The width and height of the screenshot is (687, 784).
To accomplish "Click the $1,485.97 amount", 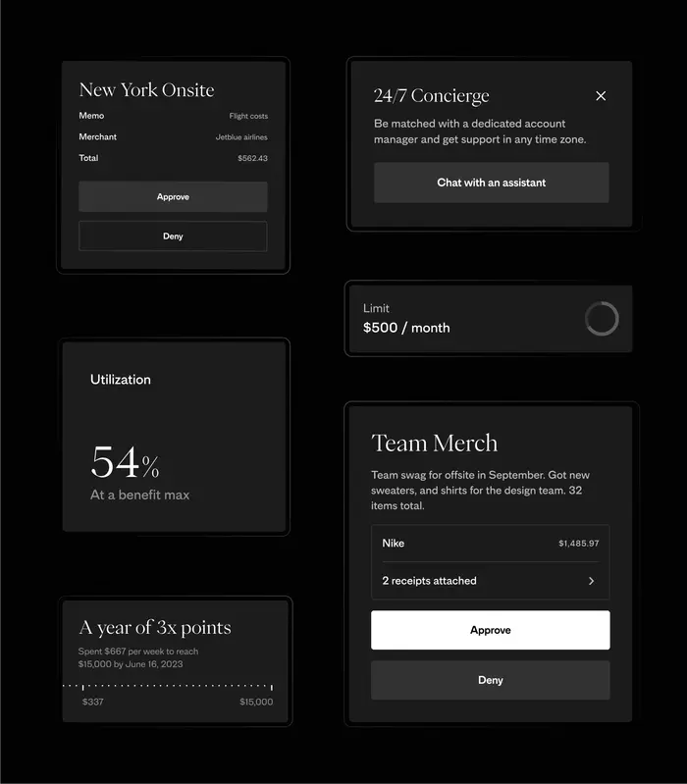I will [578, 543].
